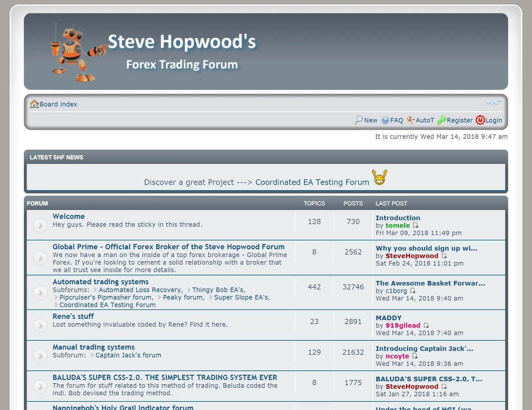Open Automated Loss Recovery subforum
The height and width of the screenshot is (410, 532).
pos(140,290)
